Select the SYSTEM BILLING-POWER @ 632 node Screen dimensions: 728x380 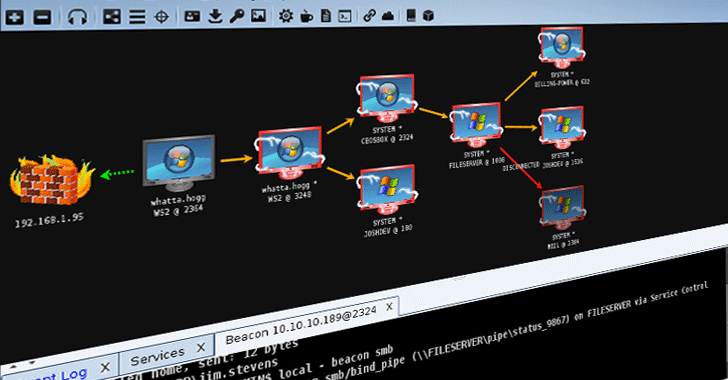pos(562,47)
